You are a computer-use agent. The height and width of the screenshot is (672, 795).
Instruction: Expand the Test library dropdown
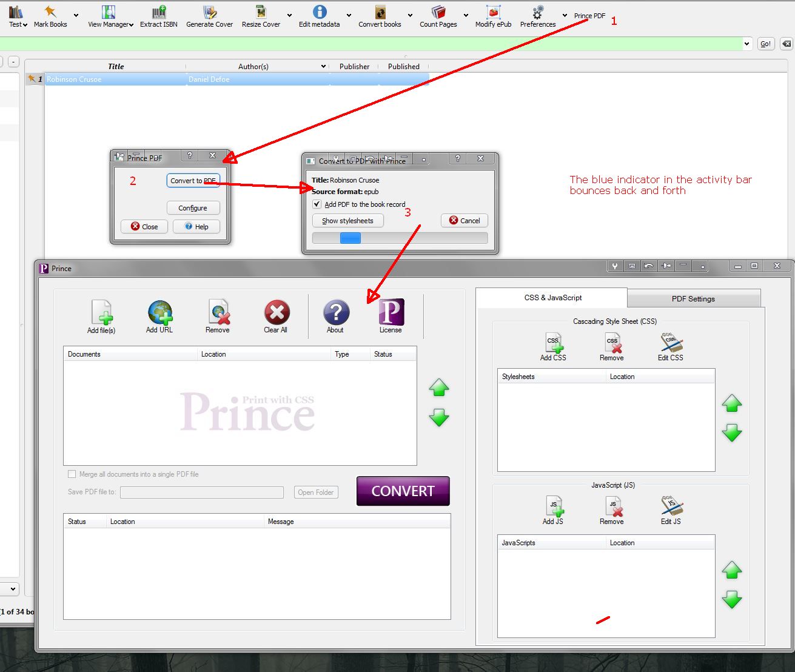point(25,25)
